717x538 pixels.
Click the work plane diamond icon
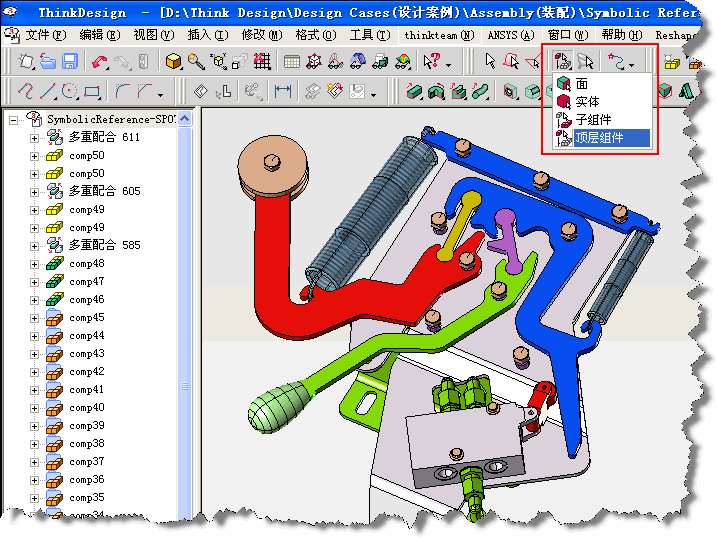[x=200, y=91]
